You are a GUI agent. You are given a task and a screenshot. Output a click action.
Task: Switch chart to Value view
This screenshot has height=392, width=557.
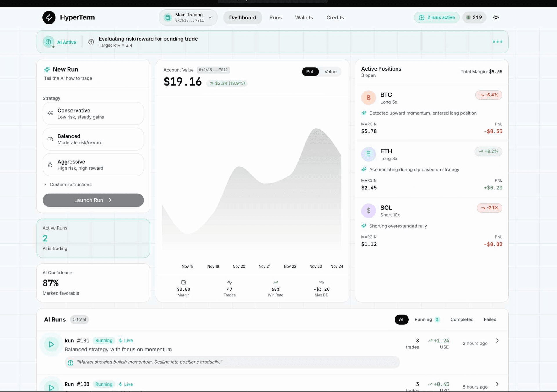click(330, 72)
